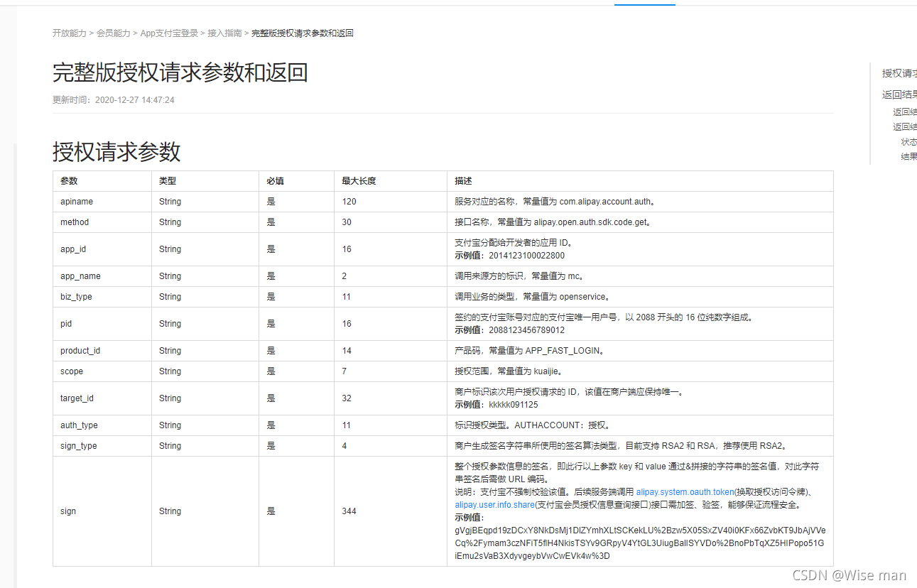Select the app_id parameter cell
The image size is (917, 588).
[102, 249]
